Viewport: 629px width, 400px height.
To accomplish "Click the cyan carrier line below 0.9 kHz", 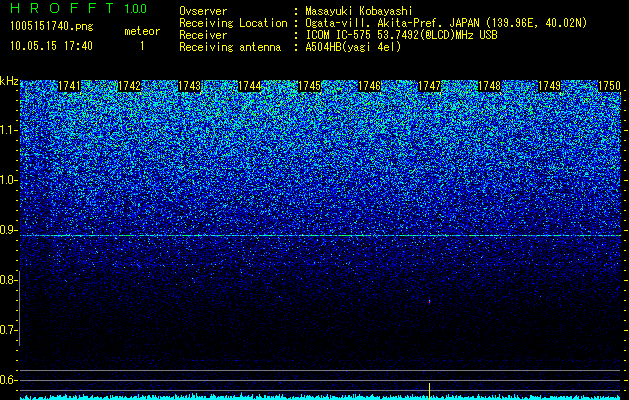I will 320,236.
